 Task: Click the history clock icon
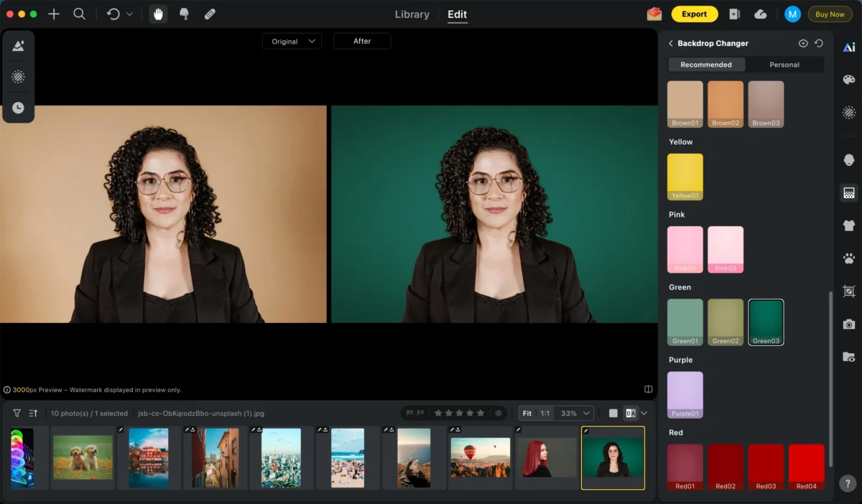point(18,108)
